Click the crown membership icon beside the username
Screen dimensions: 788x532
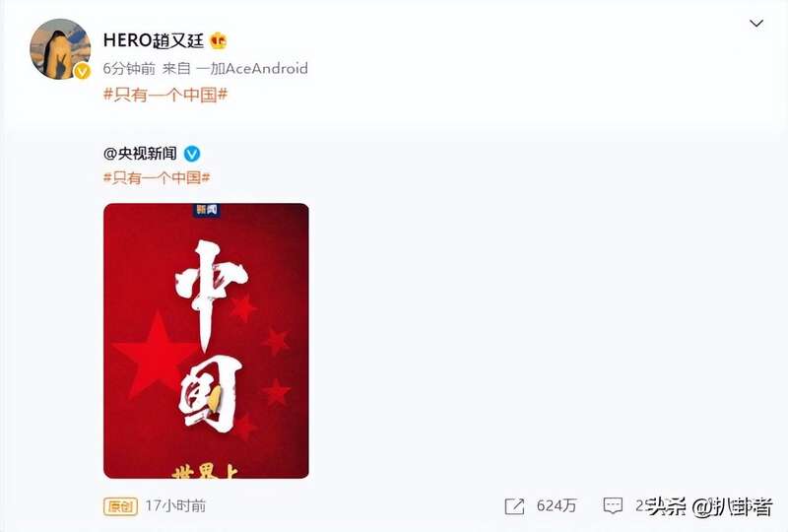tap(218, 40)
